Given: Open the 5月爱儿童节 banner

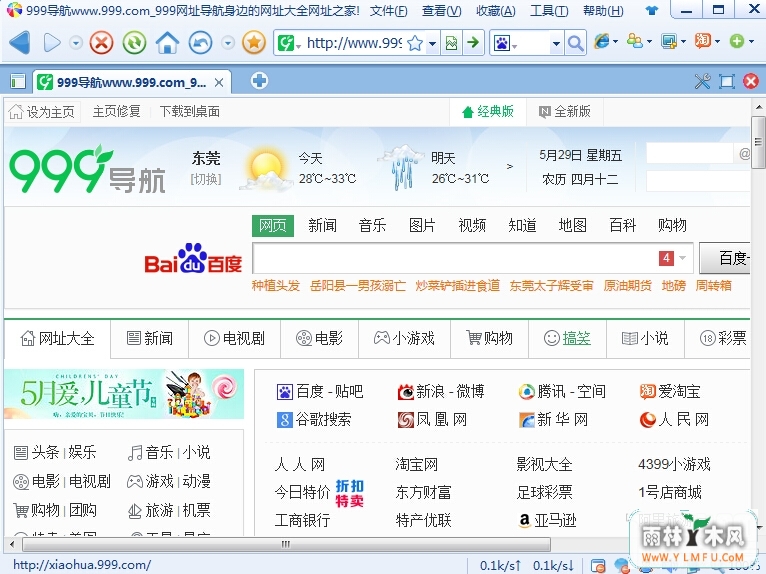Looking at the screenshot, I should click(x=124, y=394).
